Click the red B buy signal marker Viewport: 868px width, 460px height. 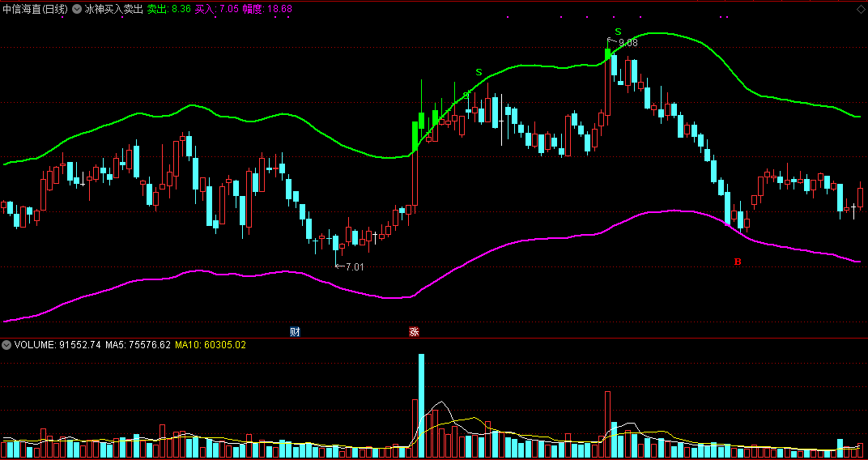point(738,262)
